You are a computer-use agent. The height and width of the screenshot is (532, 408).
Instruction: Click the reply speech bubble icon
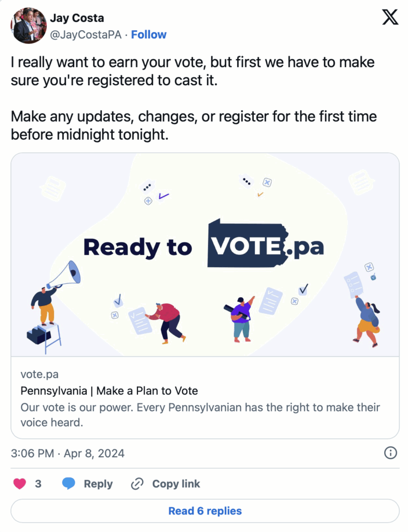[69, 484]
